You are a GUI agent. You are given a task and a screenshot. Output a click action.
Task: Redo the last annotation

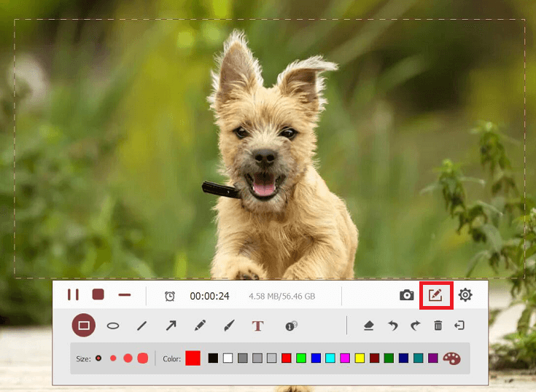[416, 326]
